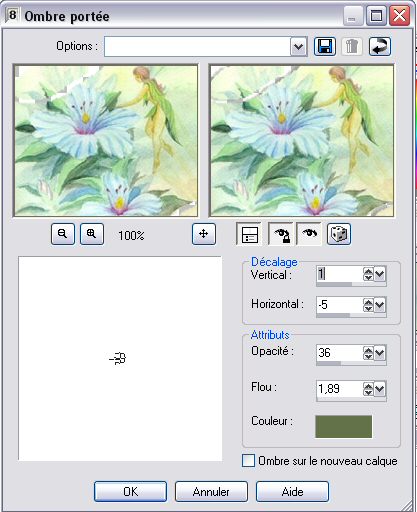
Task: Randomize parameters with the dice icon
Action: coord(339,234)
